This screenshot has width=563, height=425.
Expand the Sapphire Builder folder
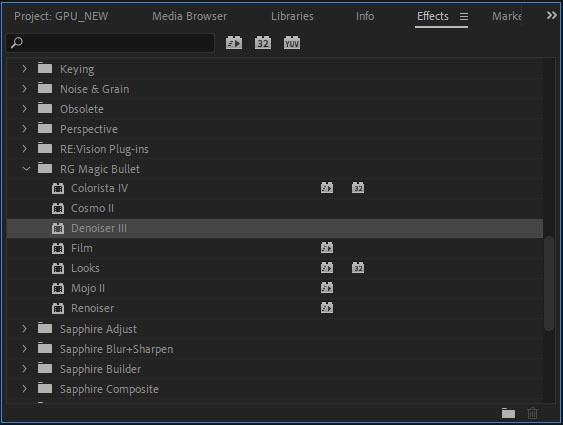point(24,369)
